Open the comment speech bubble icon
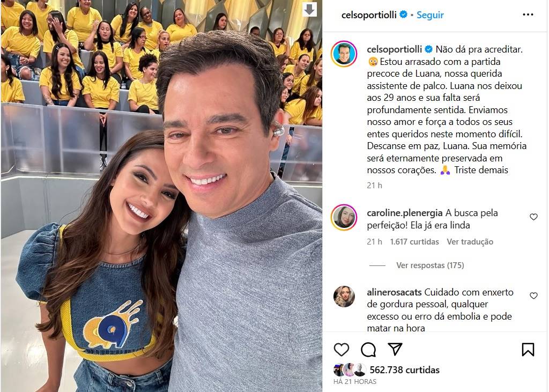This screenshot has height=392, width=549. point(368,350)
